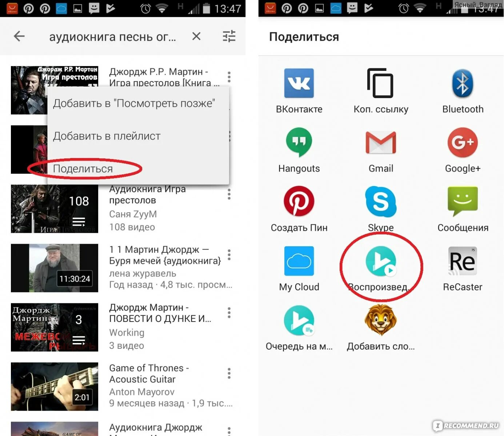Open options for first Игра престолов video
Screen dimensions: 504x436
tap(229, 77)
